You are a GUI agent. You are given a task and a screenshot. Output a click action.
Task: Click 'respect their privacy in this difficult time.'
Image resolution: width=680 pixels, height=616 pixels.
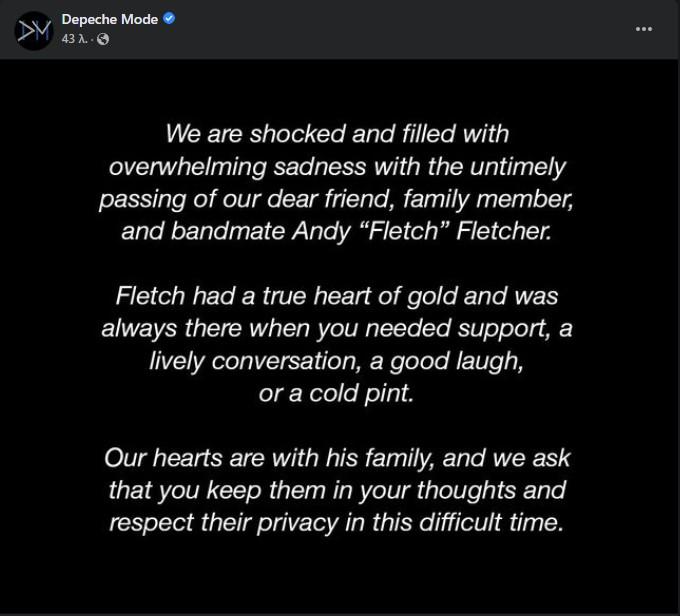pos(337,522)
